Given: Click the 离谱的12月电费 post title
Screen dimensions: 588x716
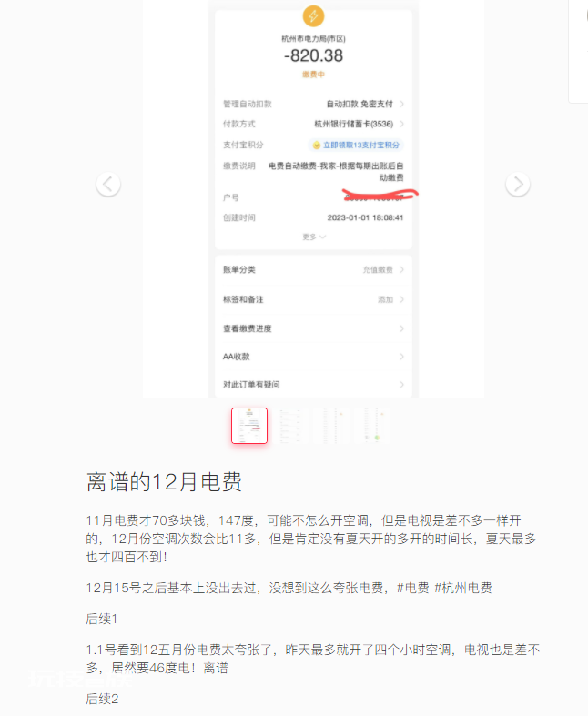Looking at the screenshot, I should point(164,482).
